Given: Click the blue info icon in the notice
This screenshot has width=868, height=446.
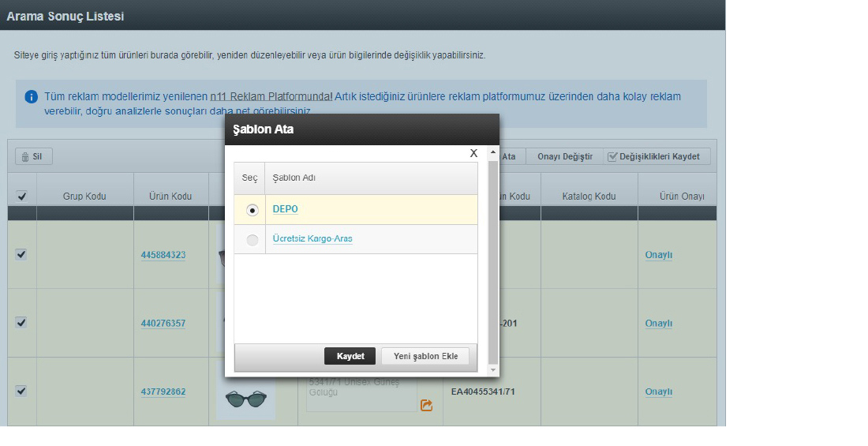Looking at the screenshot, I should 31,97.
